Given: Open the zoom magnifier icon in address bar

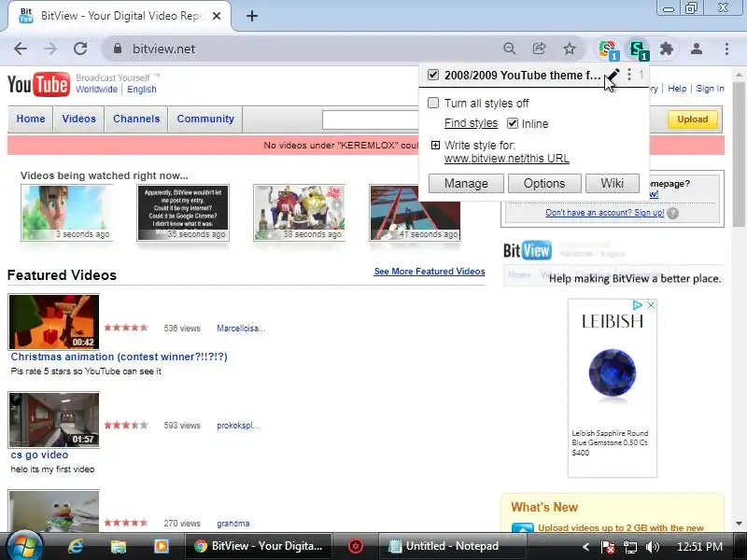Looking at the screenshot, I should 509,49.
